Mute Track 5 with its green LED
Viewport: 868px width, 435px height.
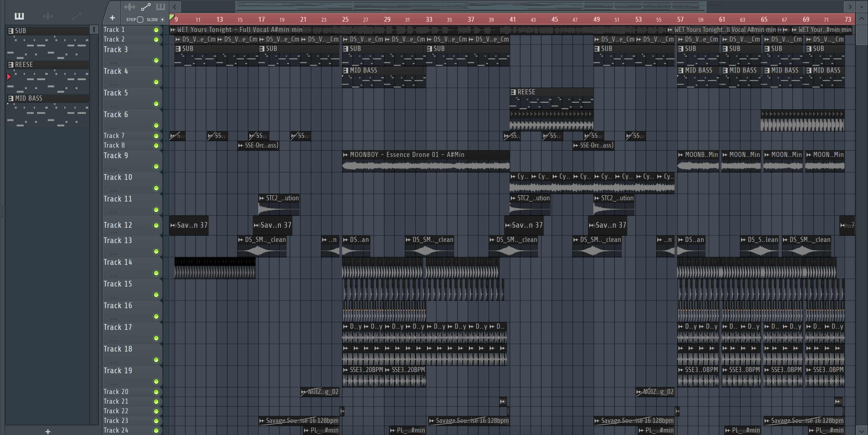[156, 104]
